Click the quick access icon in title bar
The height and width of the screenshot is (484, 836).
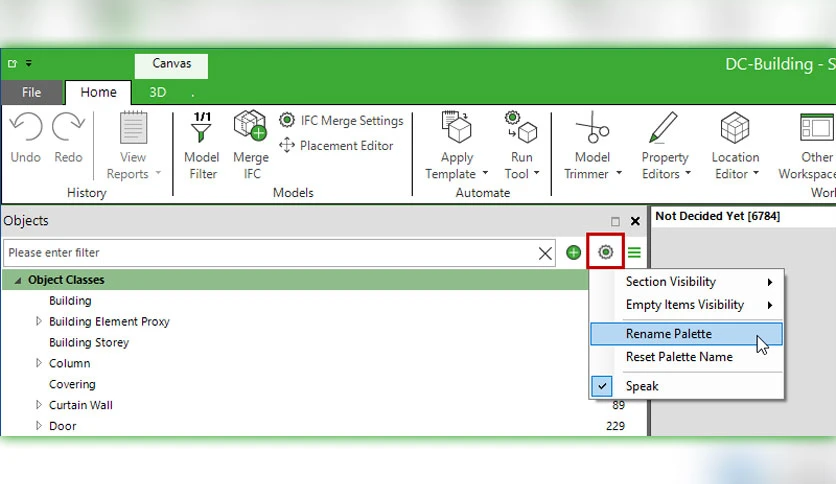pyautogui.click(x=12, y=63)
